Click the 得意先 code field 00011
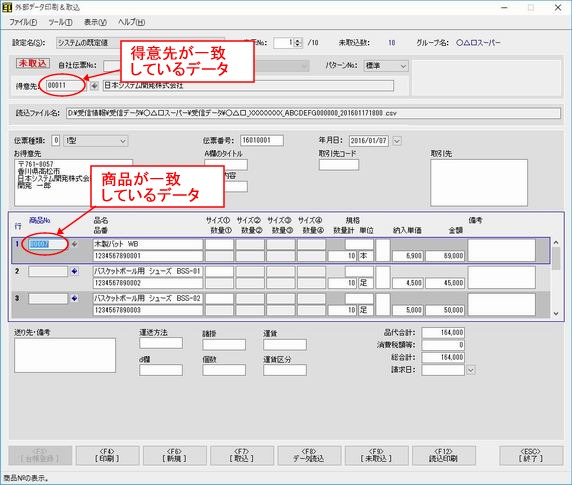Image resolution: width=572 pixels, height=485 pixels. coord(65,86)
